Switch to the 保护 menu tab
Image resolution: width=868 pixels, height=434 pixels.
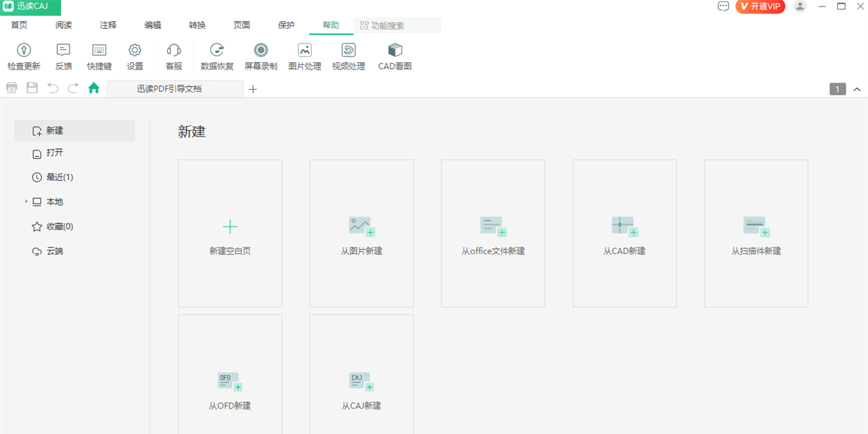pos(286,25)
